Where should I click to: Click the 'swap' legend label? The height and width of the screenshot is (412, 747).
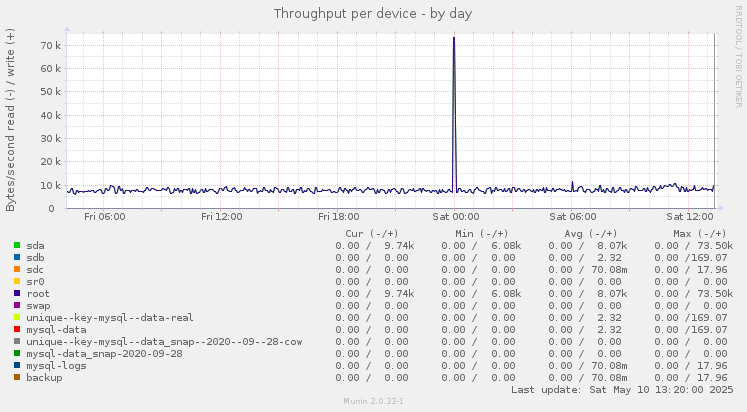click(x=38, y=306)
